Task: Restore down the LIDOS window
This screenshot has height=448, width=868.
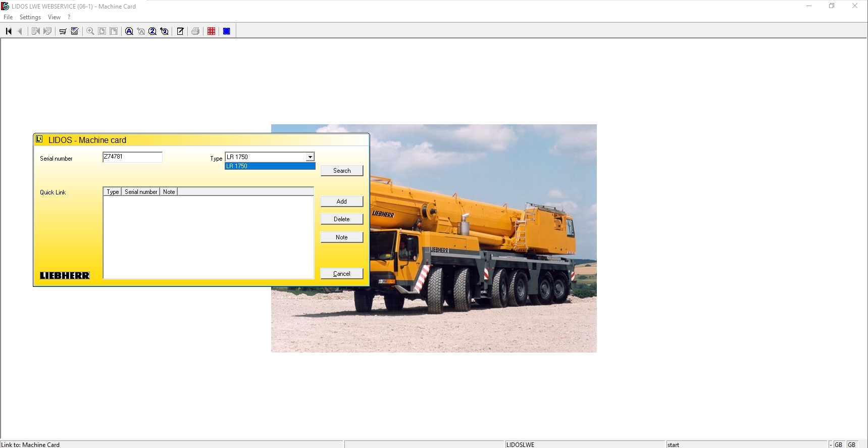Action: click(x=832, y=6)
